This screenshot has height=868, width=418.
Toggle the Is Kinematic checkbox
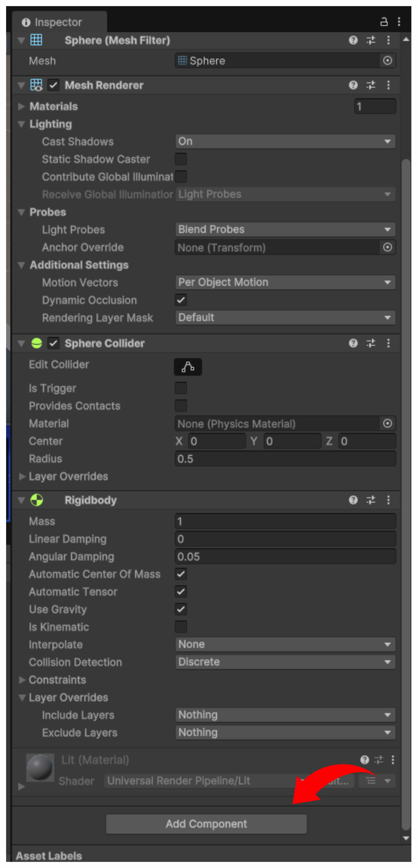181,627
